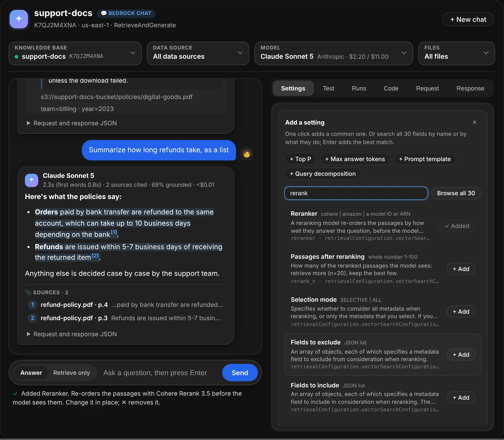Click the user message about refunds
The width and height of the screenshot is (504, 440).
coord(159,150)
